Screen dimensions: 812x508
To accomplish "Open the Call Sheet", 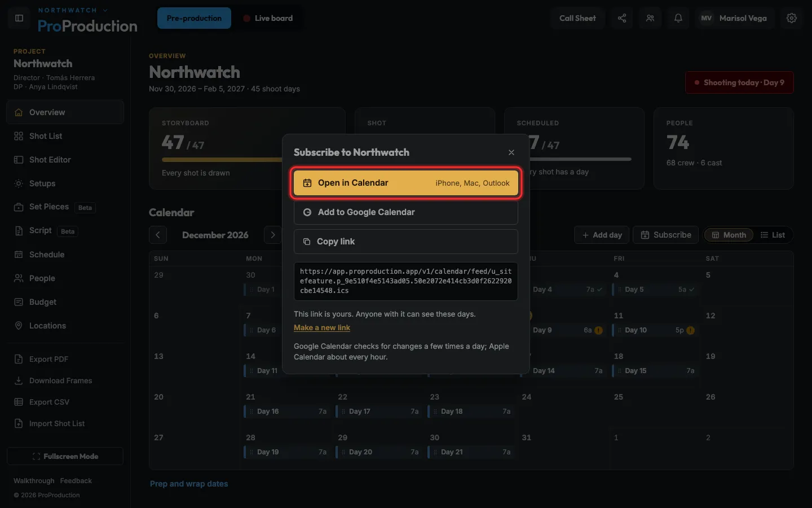I will tap(577, 18).
